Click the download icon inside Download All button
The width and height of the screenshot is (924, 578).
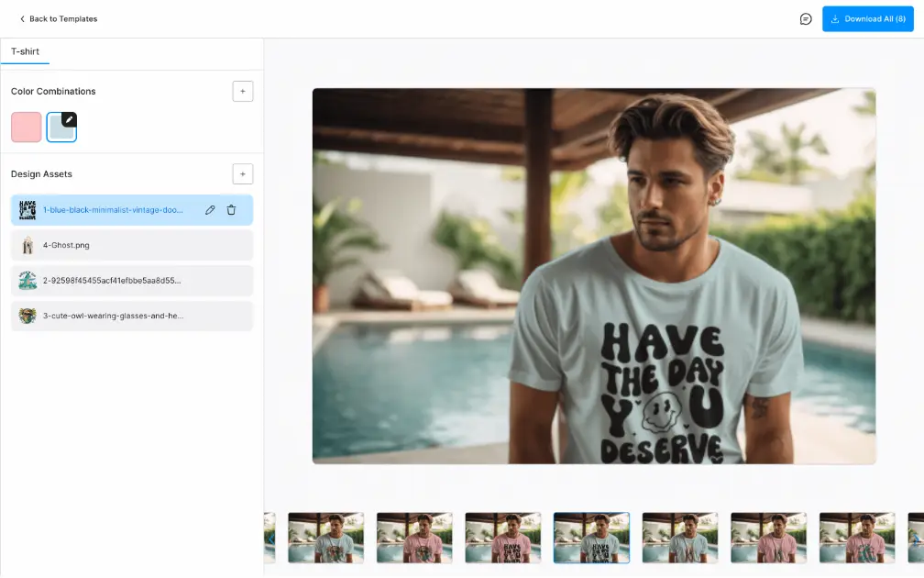point(834,18)
